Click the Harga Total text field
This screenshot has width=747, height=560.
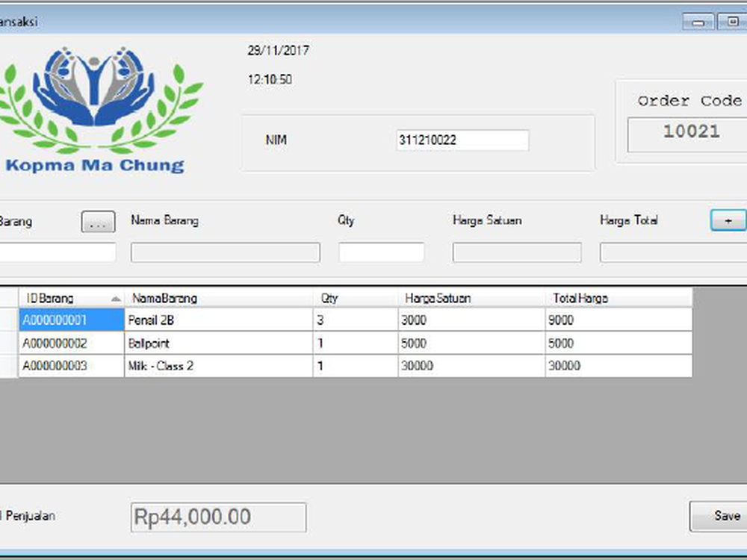point(672,252)
